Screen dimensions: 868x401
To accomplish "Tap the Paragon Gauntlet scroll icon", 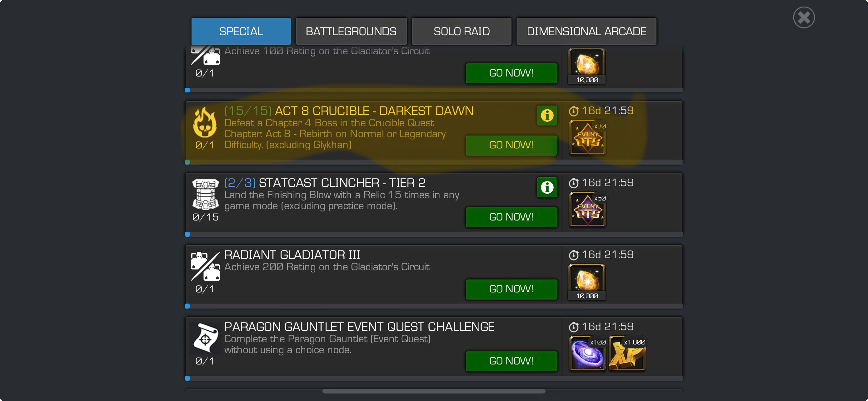I will (205, 338).
